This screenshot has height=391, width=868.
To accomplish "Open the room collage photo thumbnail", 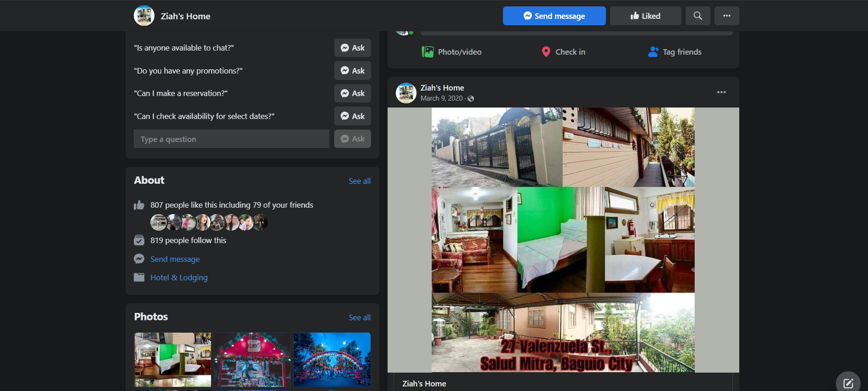I will pyautogui.click(x=173, y=360).
